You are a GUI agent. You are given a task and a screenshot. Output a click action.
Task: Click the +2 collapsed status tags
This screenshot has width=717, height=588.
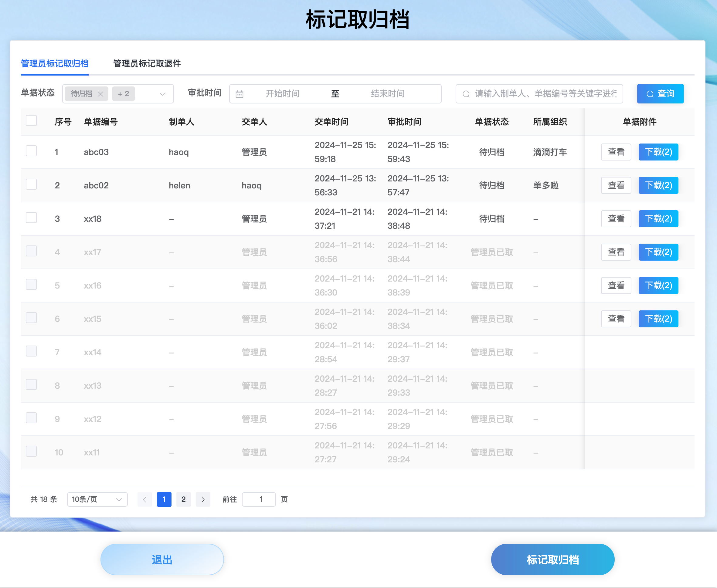point(123,94)
